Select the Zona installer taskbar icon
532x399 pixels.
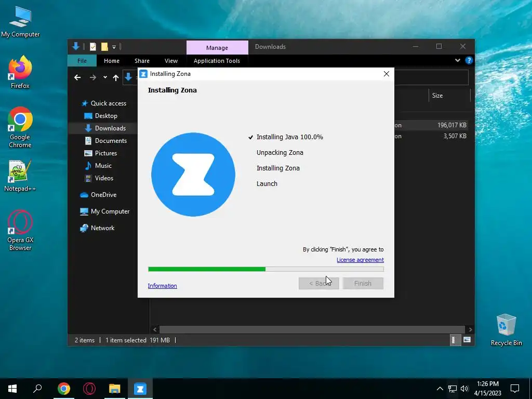(x=140, y=389)
